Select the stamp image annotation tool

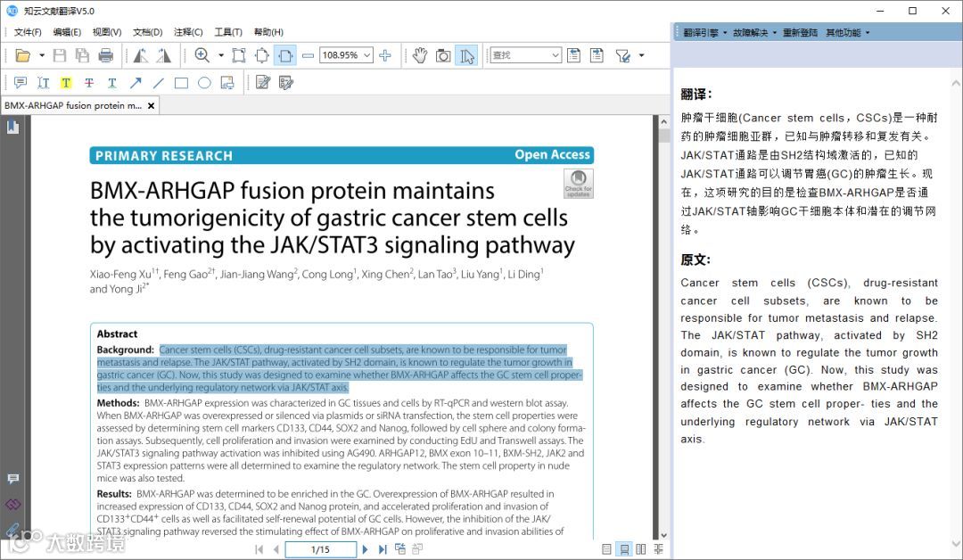227,82
